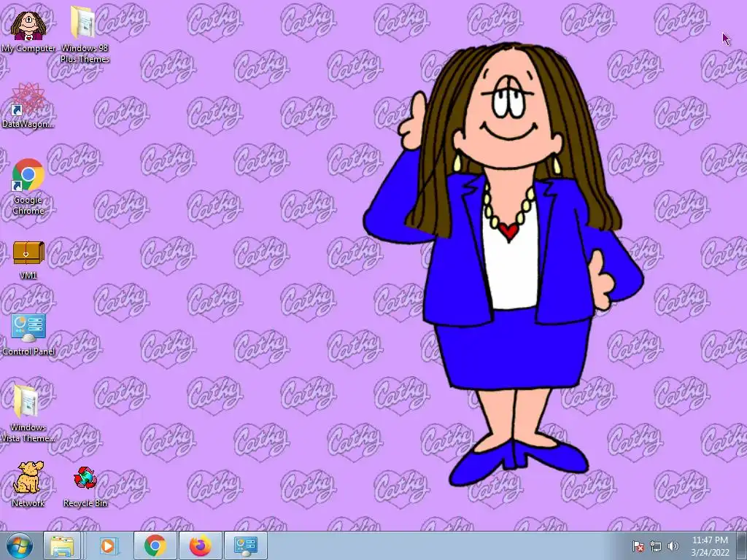The width and height of the screenshot is (747, 560).
Task: Open the volume speaker tray icon
Action: pos(673,546)
